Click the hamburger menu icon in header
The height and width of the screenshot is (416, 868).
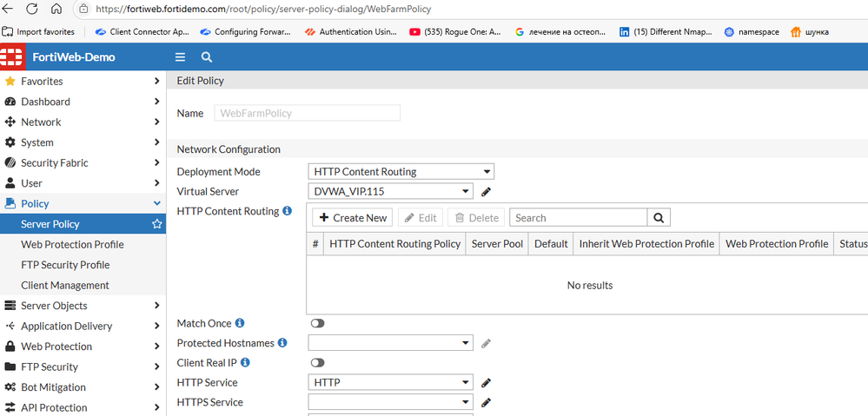point(180,57)
